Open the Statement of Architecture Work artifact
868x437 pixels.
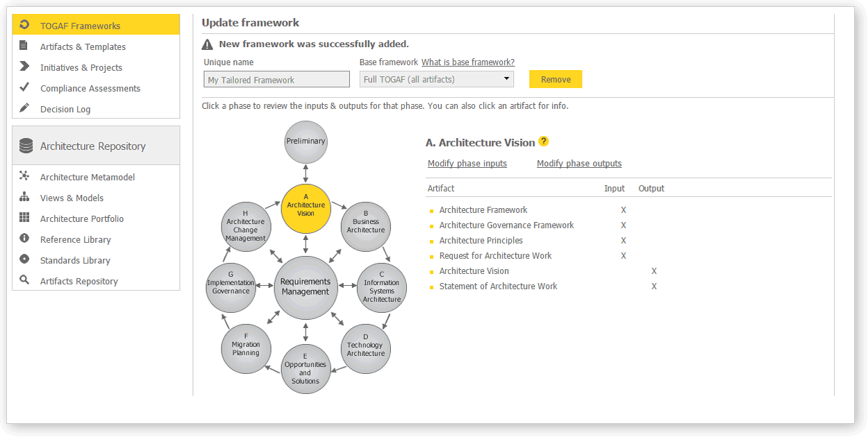[498, 286]
